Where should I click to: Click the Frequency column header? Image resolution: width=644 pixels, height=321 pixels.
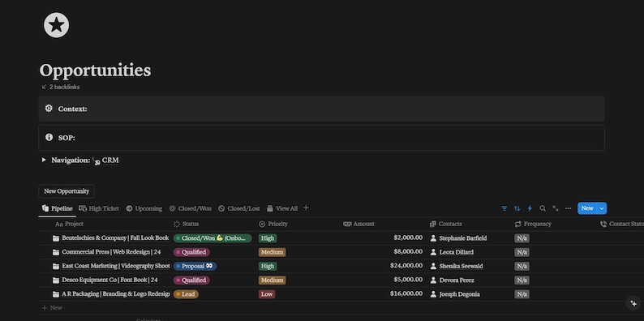[533, 224]
